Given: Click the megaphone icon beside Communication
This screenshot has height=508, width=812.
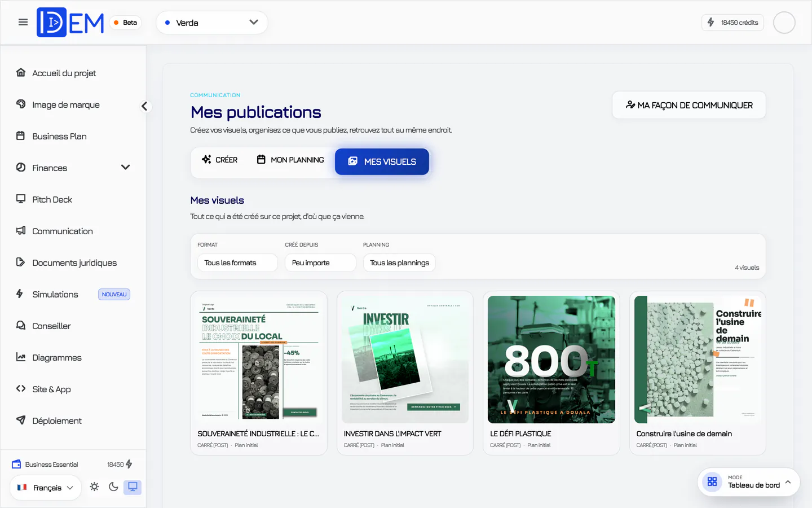Looking at the screenshot, I should coord(21,230).
